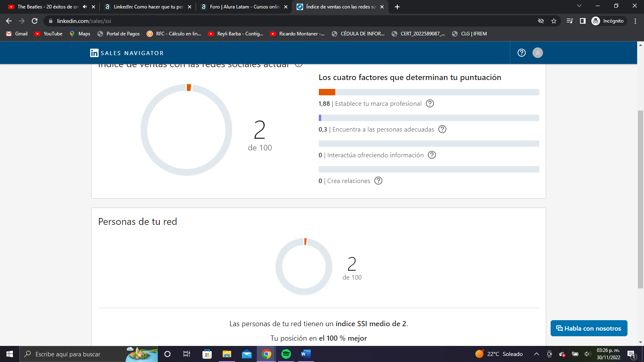Open the LinkedIn Sales Navigator logo
This screenshot has height=362, width=644.
[127, 53]
